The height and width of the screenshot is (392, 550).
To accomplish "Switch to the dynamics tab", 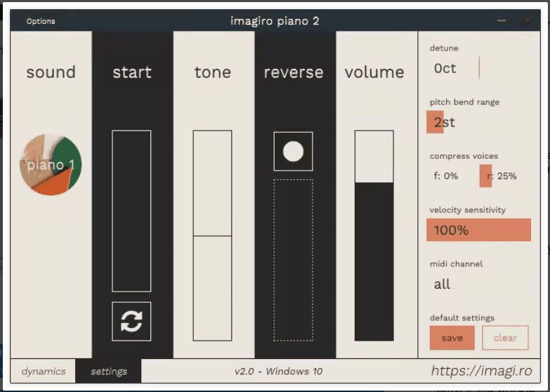I will tap(43, 372).
